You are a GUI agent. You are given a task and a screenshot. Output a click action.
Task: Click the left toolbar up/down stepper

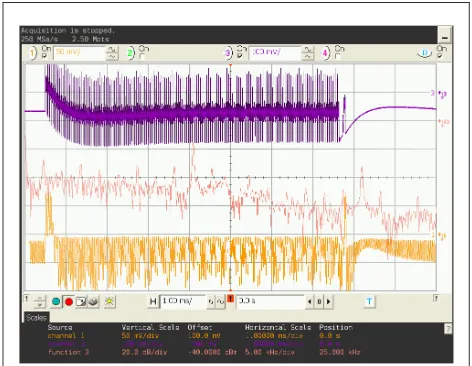coord(40,302)
